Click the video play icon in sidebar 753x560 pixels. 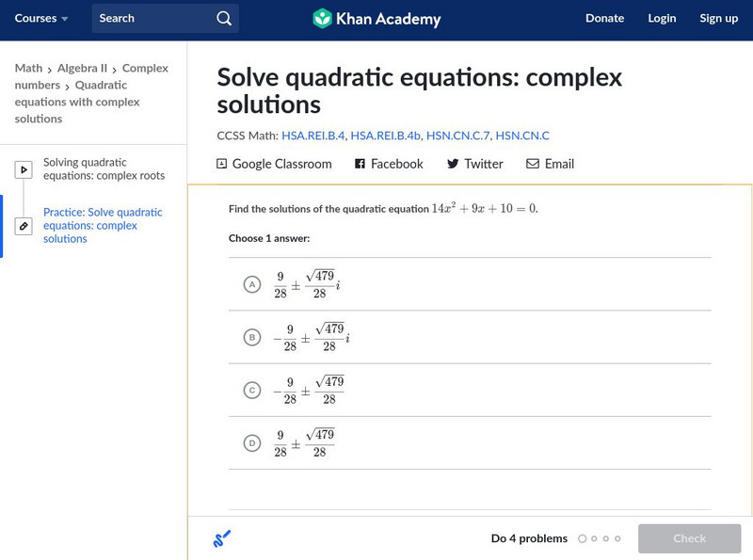pos(24,169)
